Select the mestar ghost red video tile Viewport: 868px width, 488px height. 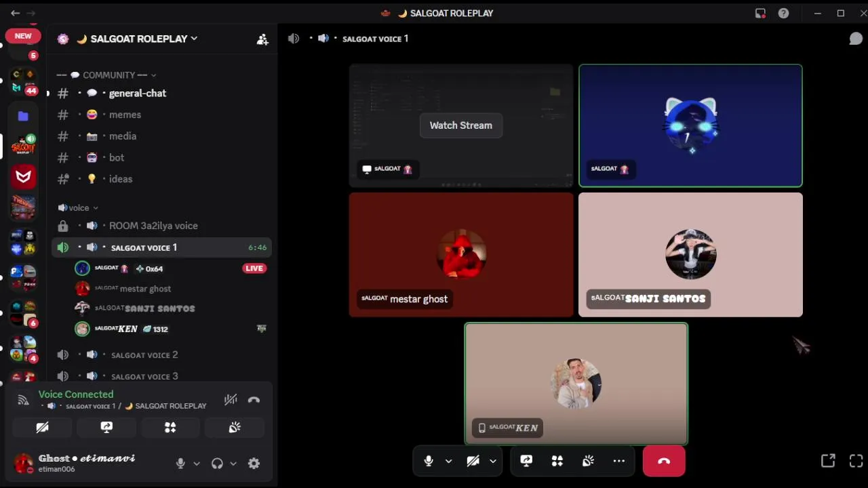pyautogui.click(x=461, y=255)
